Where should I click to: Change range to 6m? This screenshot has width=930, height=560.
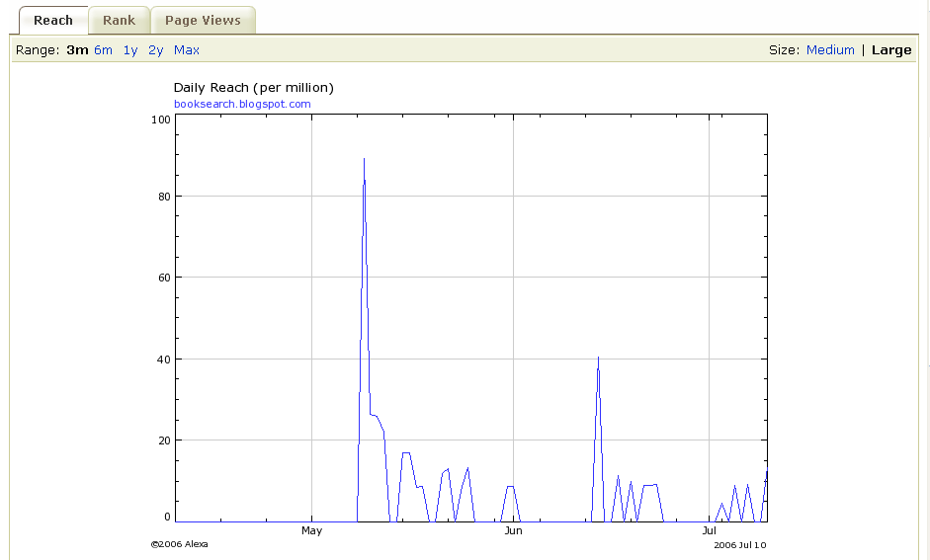pyautogui.click(x=104, y=50)
